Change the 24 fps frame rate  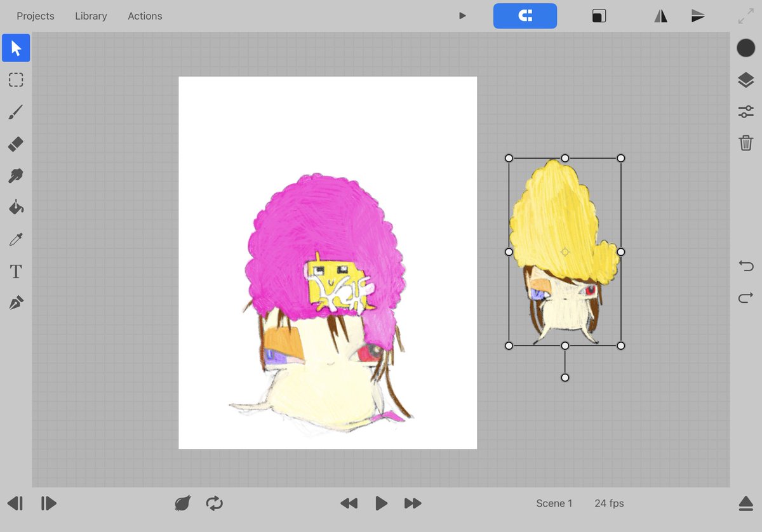610,503
